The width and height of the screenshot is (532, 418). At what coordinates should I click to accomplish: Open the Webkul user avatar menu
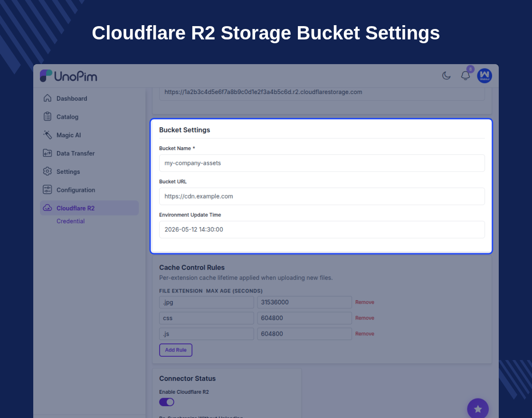tap(484, 76)
